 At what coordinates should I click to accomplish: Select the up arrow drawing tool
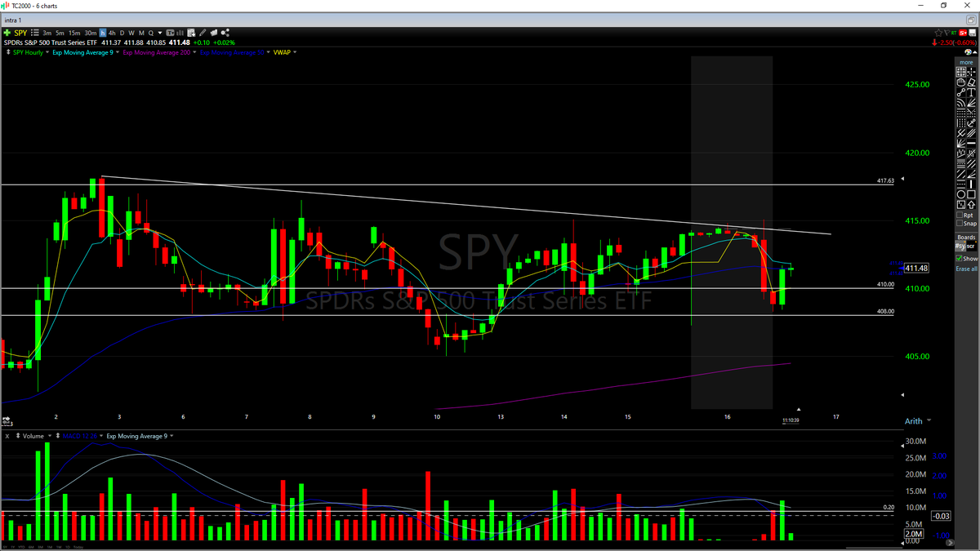tap(971, 204)
